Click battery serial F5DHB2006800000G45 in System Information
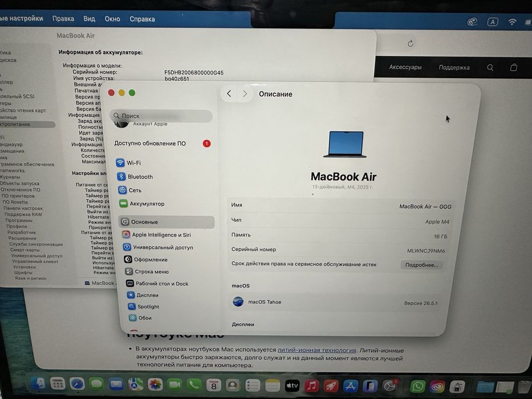The width and height of the screenshot is (532, 399). click(194, 72)
